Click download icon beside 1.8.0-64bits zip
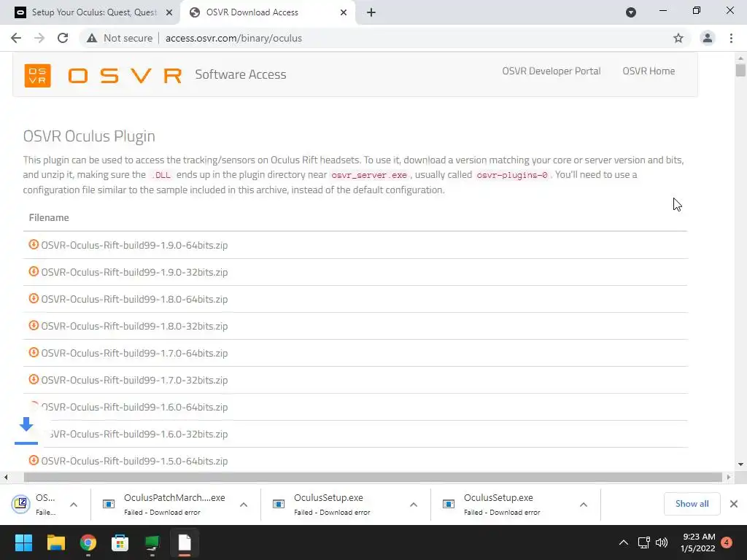 [x=34, y=298]
